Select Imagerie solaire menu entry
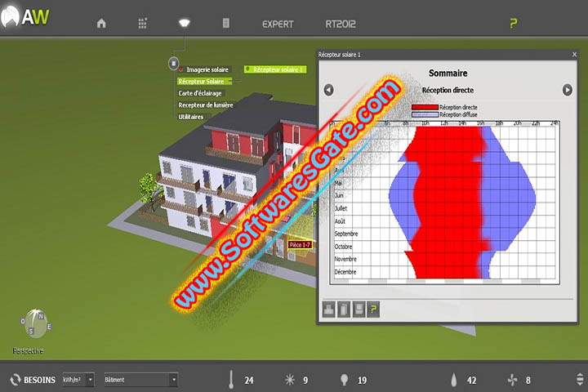 [x=207, y=69]
